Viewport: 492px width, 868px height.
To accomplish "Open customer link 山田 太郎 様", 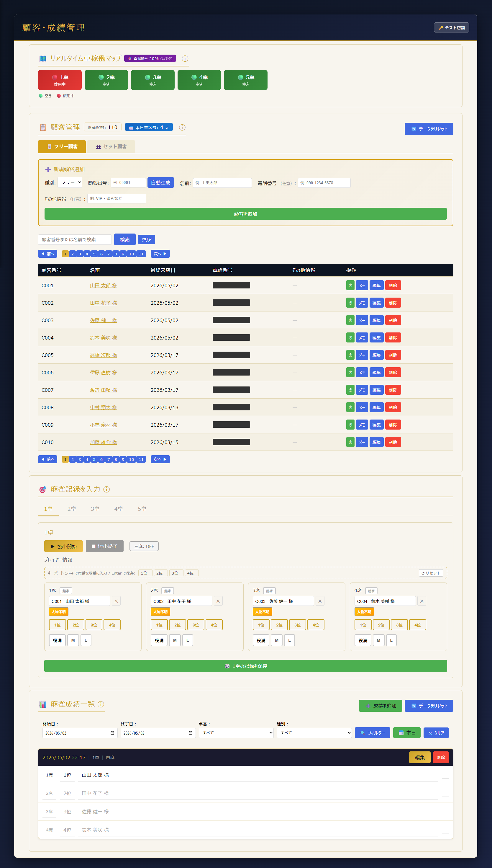I will click(104, 285).
